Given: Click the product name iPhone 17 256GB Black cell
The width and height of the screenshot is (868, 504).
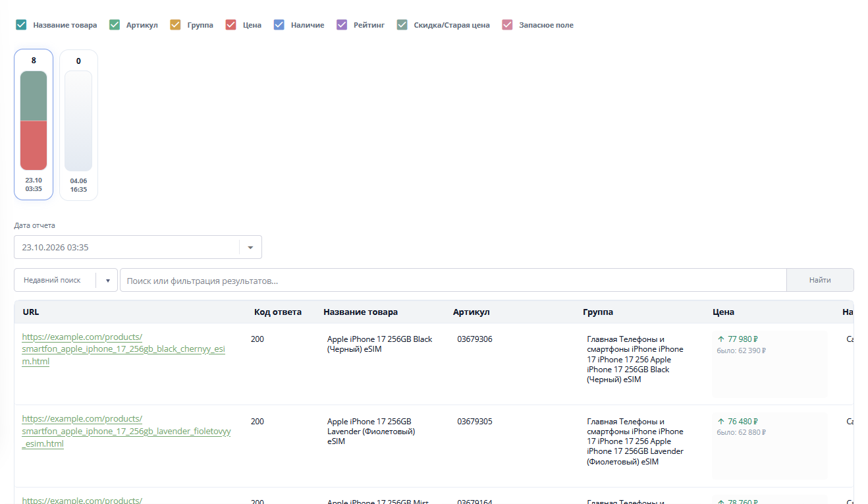Looking at the screenshot, I should tap(380, 344).
